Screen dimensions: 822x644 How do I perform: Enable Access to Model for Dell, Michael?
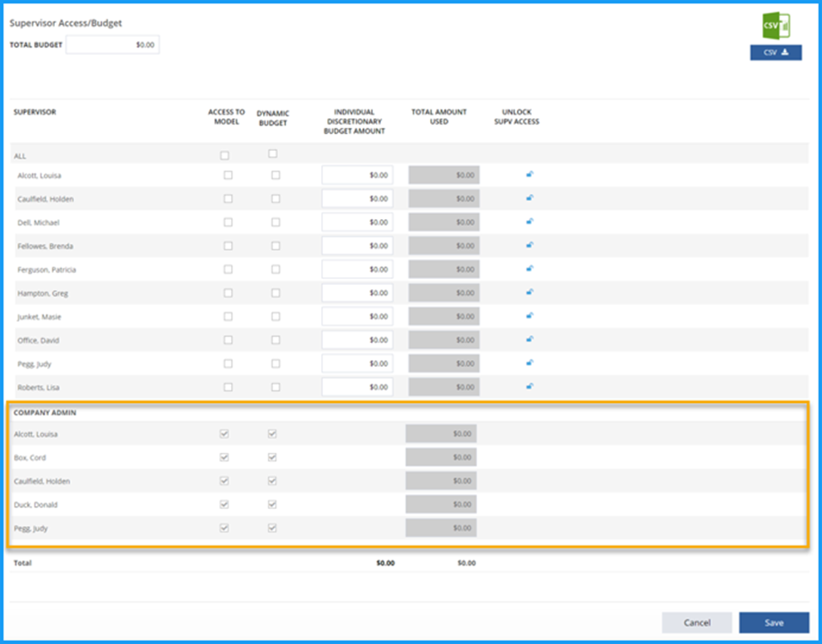click(228, 223)
